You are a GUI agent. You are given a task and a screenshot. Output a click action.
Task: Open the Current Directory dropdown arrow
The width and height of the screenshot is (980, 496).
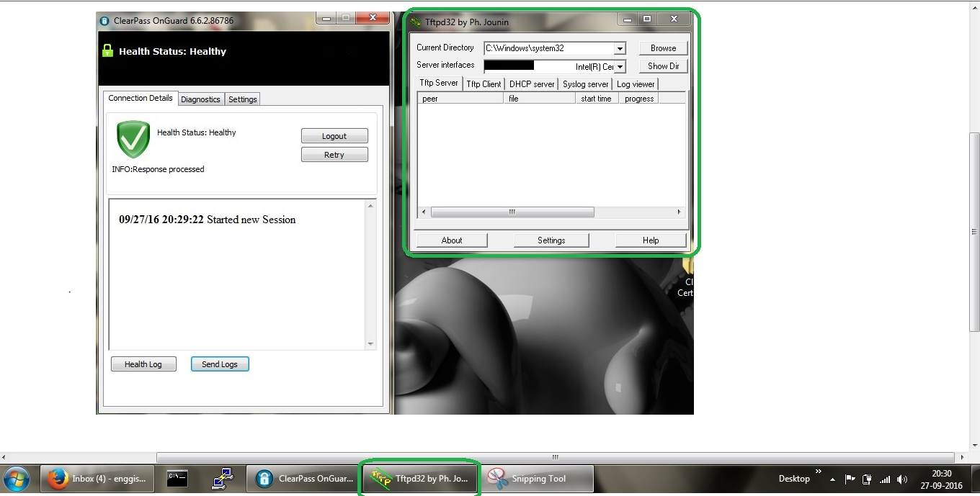click(x=620, y=48)
